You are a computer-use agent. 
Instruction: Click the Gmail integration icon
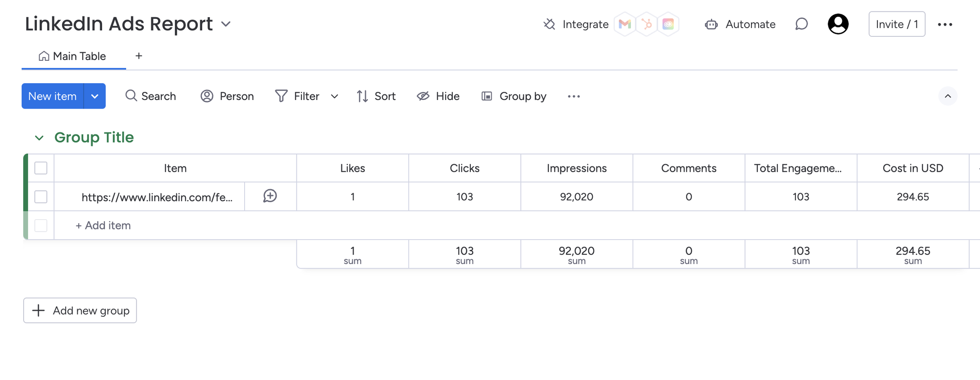(x=625, y=24)
